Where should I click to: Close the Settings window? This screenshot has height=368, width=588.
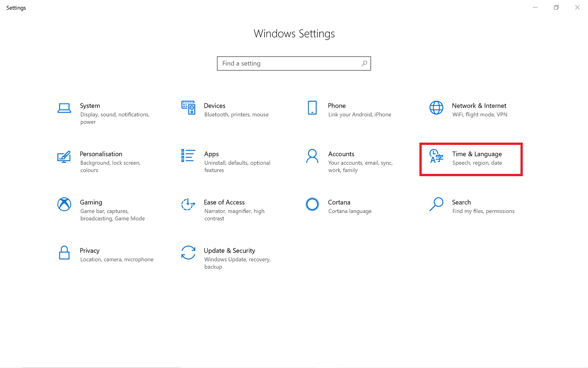pyautogui.click(x=577, y=7)
